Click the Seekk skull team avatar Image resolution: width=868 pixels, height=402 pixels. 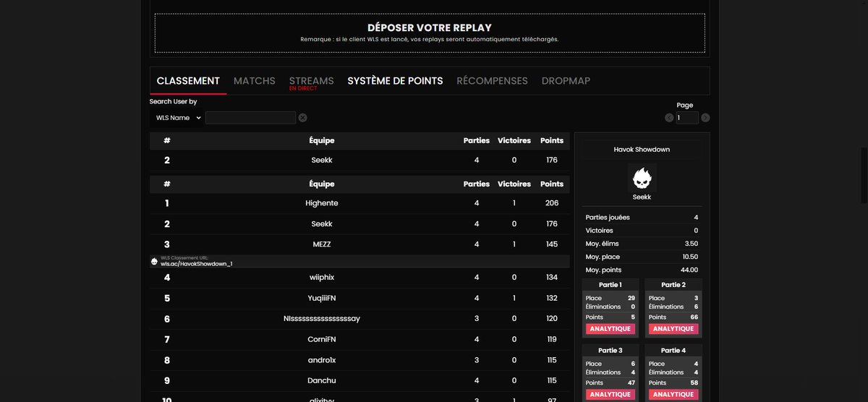pyautogui.click(x=642, y=177)
